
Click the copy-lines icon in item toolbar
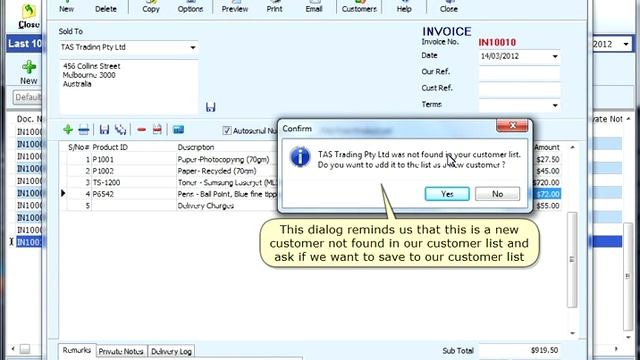click(x=120, y=130)
